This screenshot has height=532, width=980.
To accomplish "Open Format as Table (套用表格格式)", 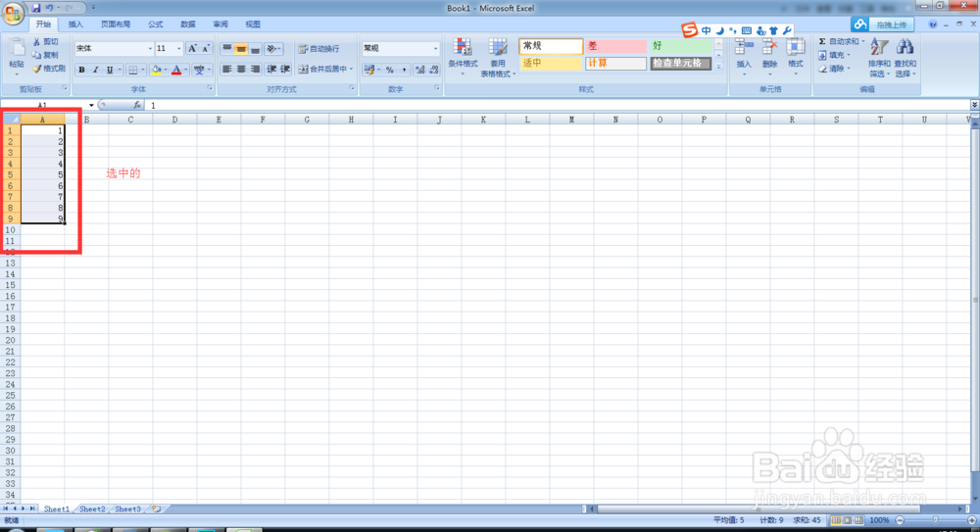I will tap(498, 58).
